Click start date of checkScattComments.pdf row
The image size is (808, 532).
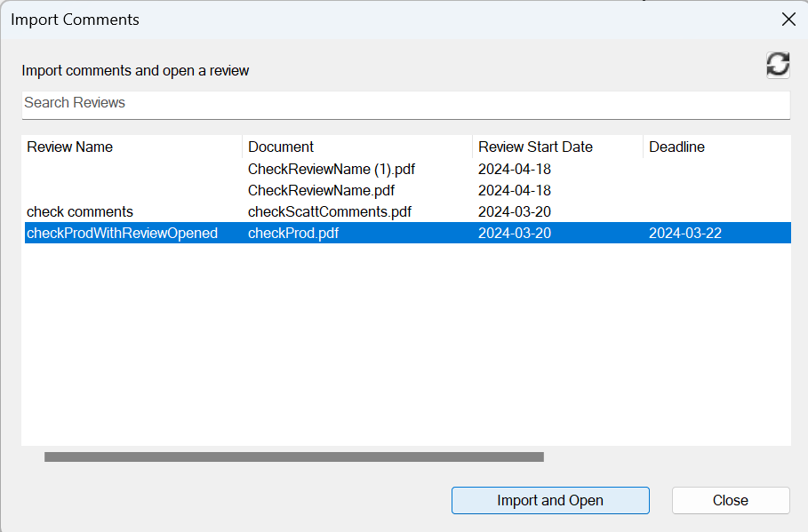tap(515, 211)
